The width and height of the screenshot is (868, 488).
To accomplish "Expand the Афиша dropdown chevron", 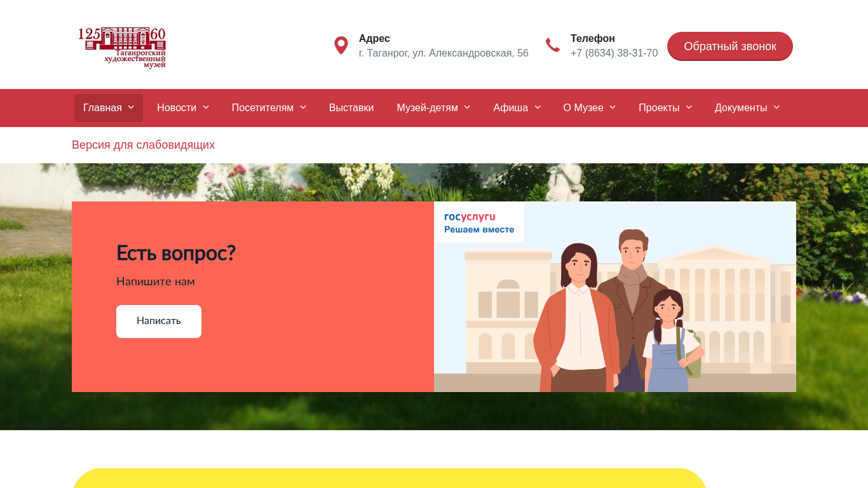I will (x=538, y=107).
